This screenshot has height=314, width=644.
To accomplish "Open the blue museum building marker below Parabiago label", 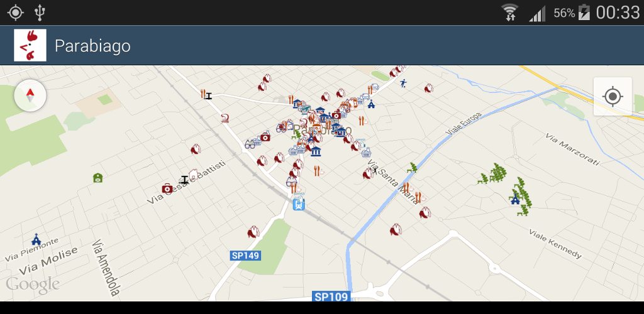I will point(316,152).
